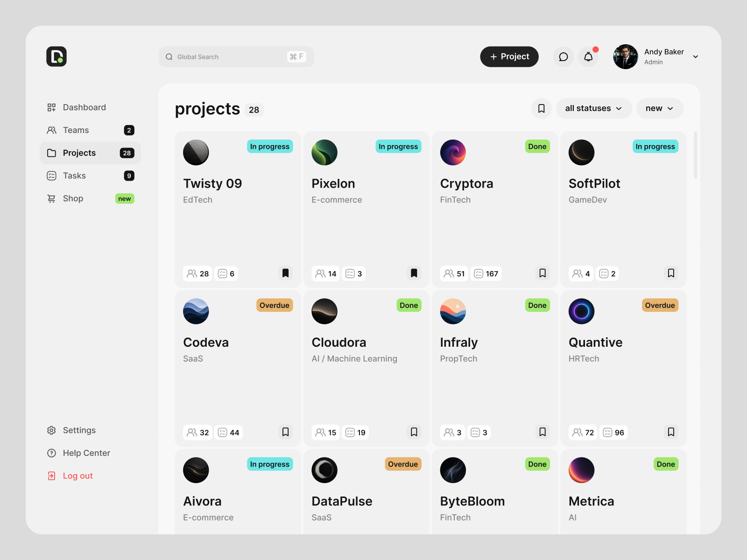Create a new project with the + Project button
This screenshot has width=747, height=560.
click(x=509, y=56)
